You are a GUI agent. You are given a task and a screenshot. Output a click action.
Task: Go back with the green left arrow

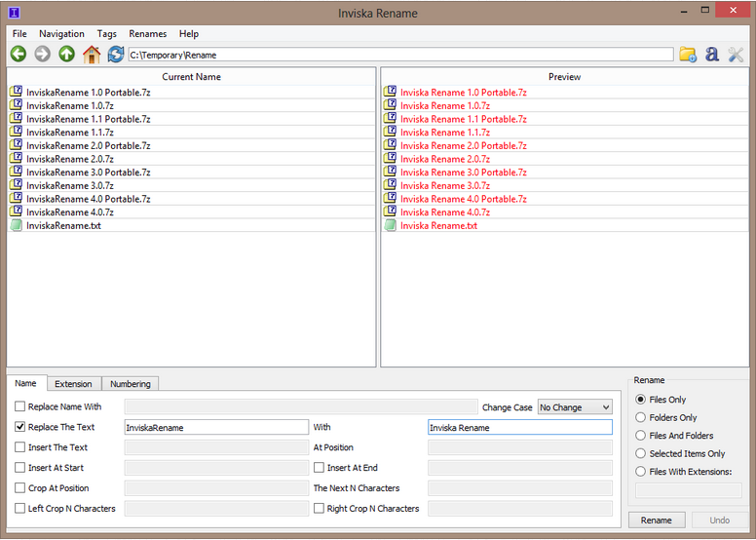pyautogui.click(x=19, y=54)
